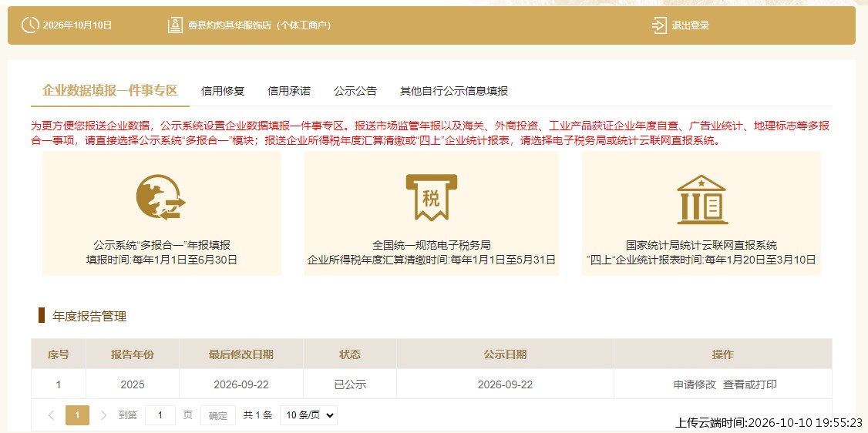Viewport: 868px width, 433px height.
Task: Click 申请修改 for the 2025 report
Action: [695, 384]
